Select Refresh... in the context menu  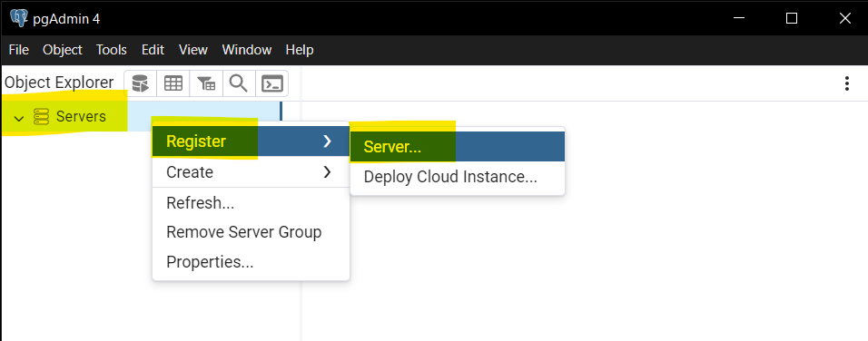pos(251,203)
